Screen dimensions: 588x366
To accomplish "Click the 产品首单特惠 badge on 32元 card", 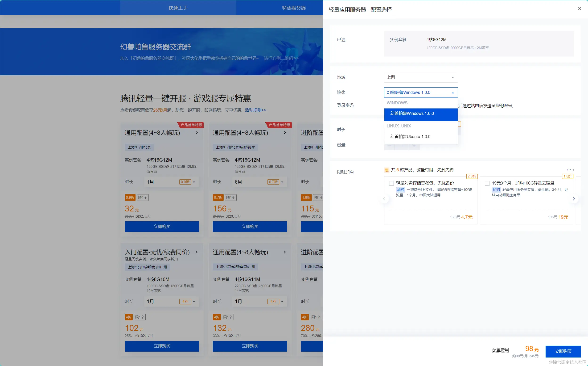I will click(x=191, y=125).
